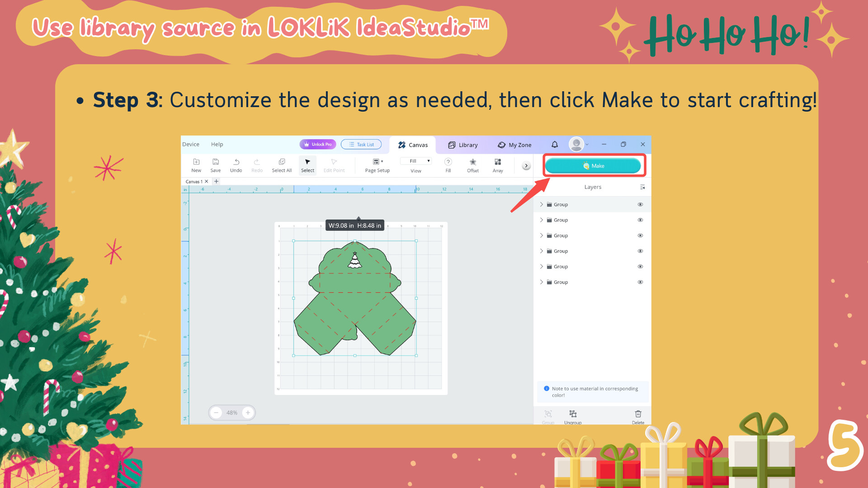Hide the first Group layer with its eye
Screen dimensions: 868x488
click(x=640, y=205)
